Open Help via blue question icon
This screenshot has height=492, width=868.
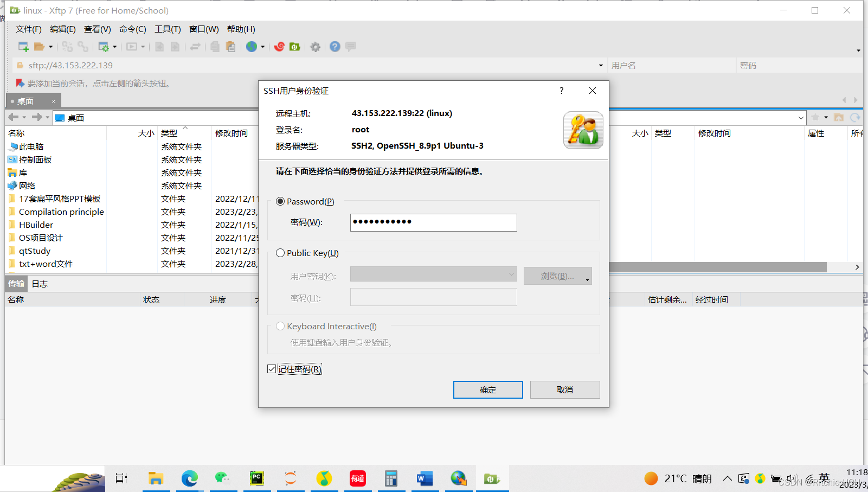[x=335, y=47]
